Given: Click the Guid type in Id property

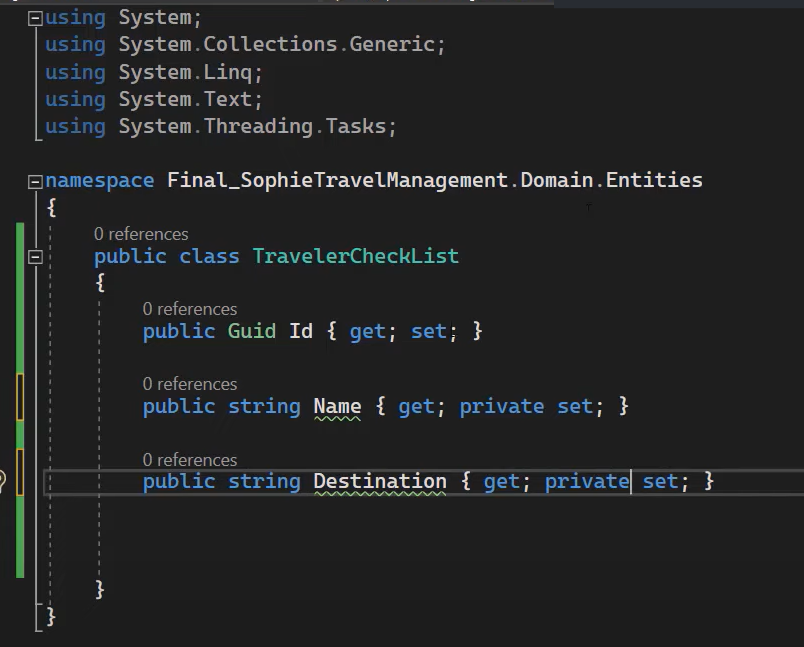Looking at the screenshot, I should [252, 331].
